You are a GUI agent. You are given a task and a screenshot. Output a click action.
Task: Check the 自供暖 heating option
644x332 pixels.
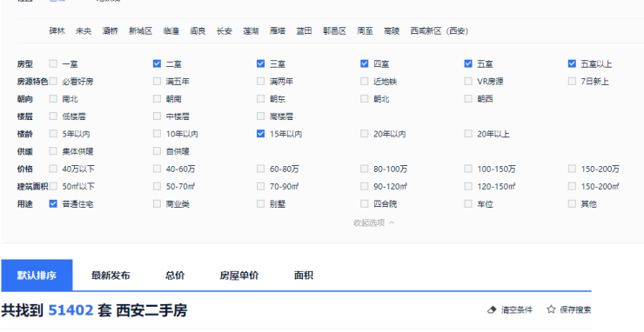click(157, 151)
